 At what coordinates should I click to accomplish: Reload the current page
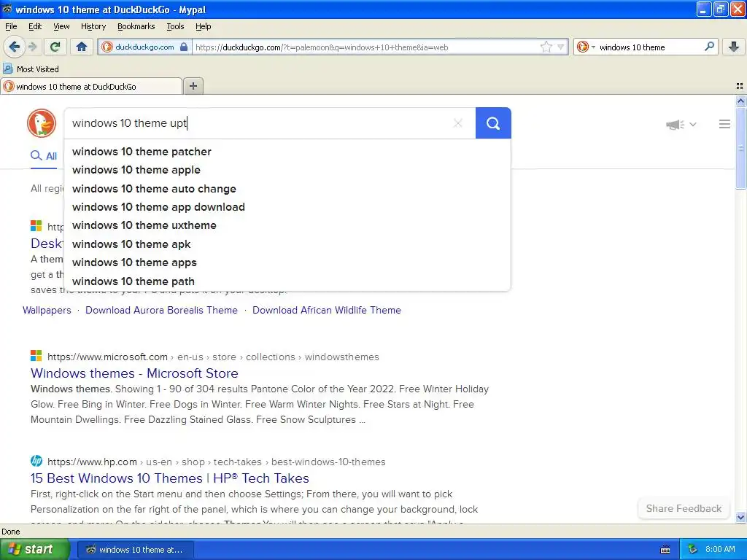(55, 47)
